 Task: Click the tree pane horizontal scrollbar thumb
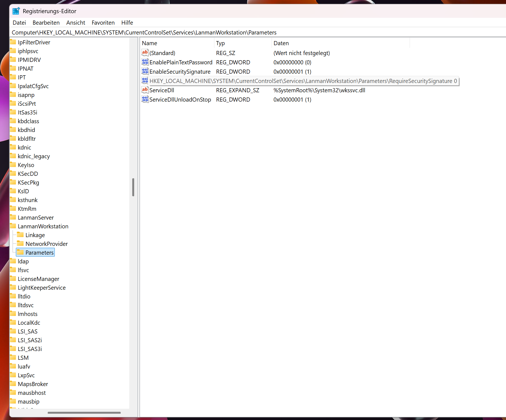pyautogui.click(x=84, y=413)
